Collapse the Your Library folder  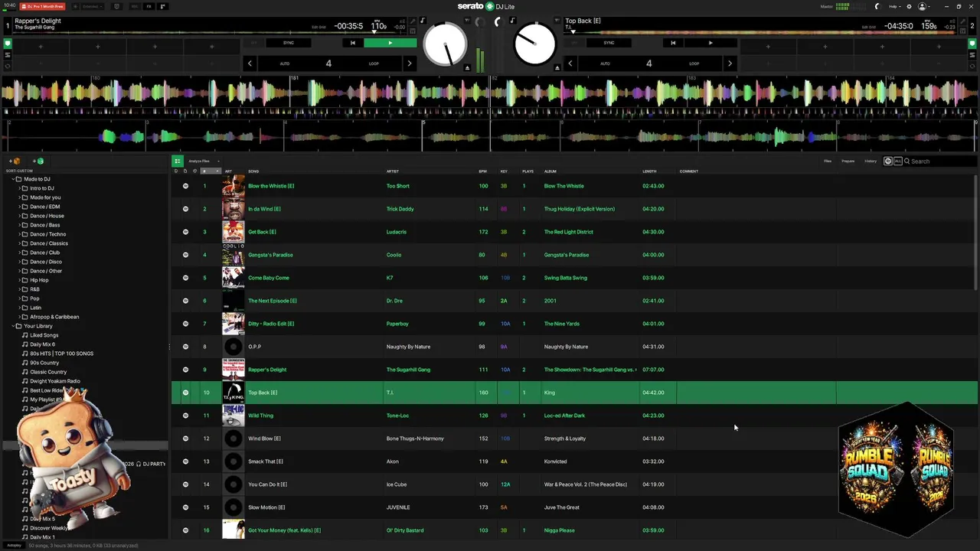(13, 326)
